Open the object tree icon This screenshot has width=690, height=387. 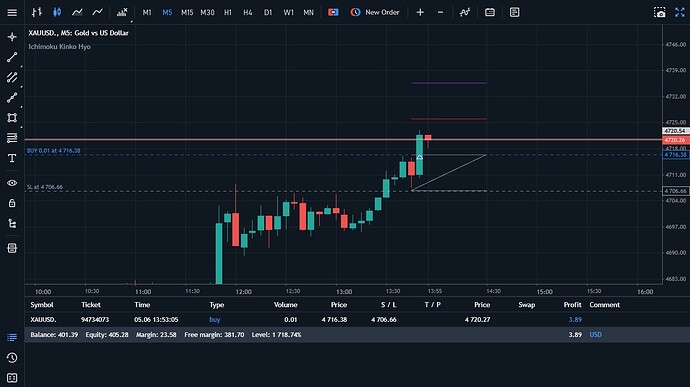(12, 224)
